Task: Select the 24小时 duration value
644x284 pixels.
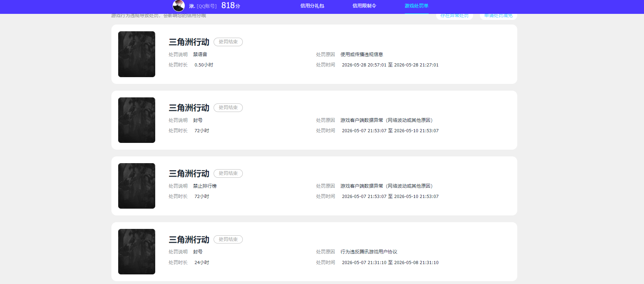Action: [x=202, y=263]
